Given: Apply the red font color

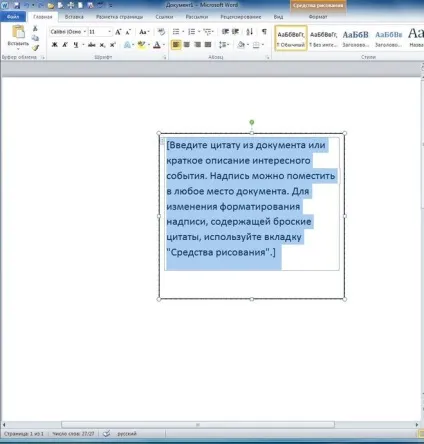Looking at the screenshot, I should coord(157,45).
